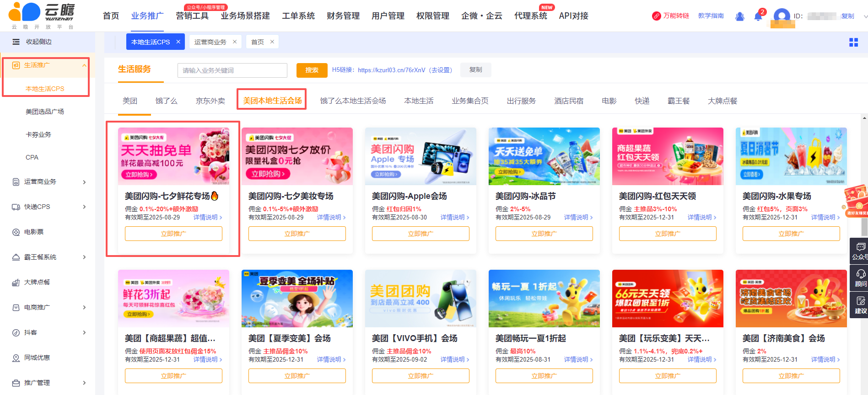The image size is (868, 395).
Task: Click the 云瞻 logo
Action: point(42,16)
